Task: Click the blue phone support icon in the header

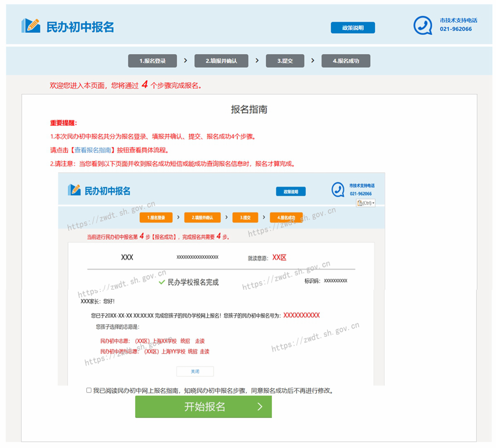Action: (422, 25)
